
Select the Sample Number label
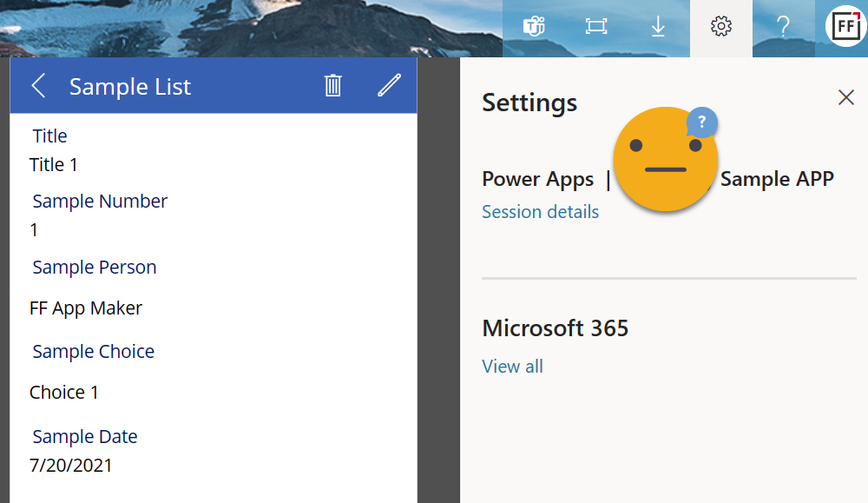pos(100,201)
